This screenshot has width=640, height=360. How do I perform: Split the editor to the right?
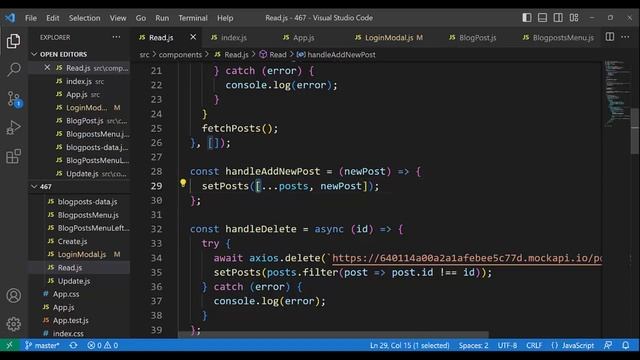(x=609, y=37)
